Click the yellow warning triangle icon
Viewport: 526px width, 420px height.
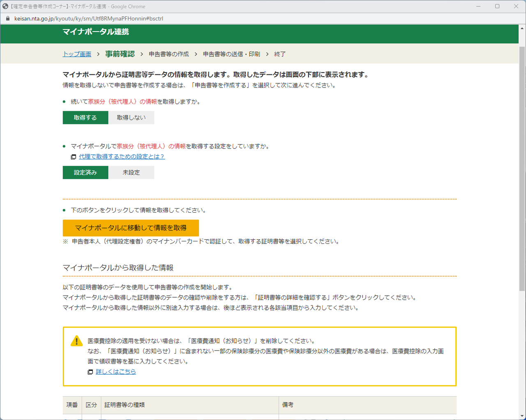(76, 341)
